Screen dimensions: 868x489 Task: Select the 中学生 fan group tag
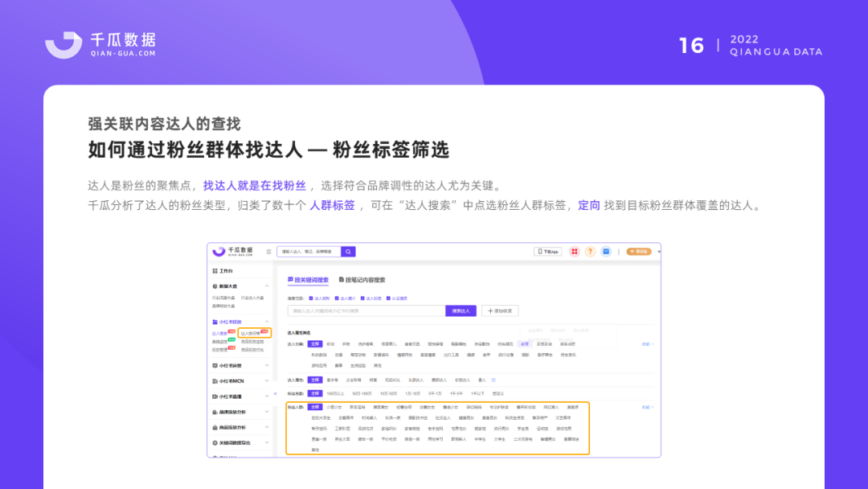[x=479, y=439]
